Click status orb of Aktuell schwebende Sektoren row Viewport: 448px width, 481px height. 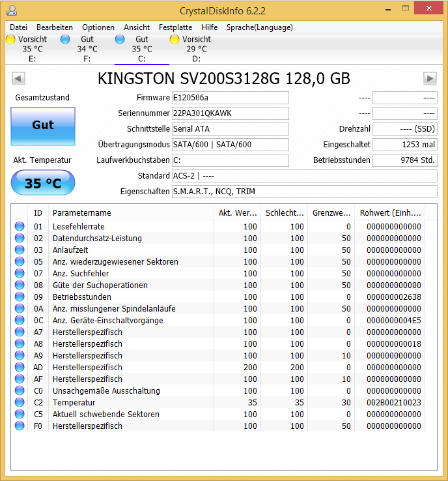coord(20,414)
